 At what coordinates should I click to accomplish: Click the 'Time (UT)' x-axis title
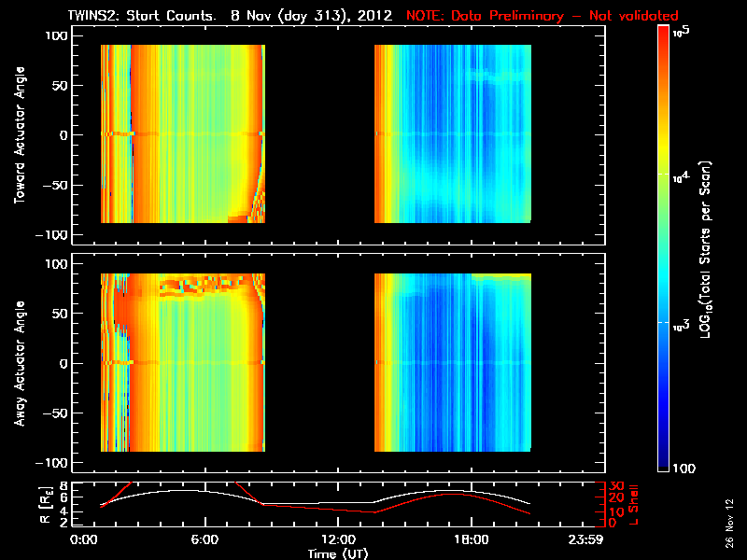click(x=338, y=553)
